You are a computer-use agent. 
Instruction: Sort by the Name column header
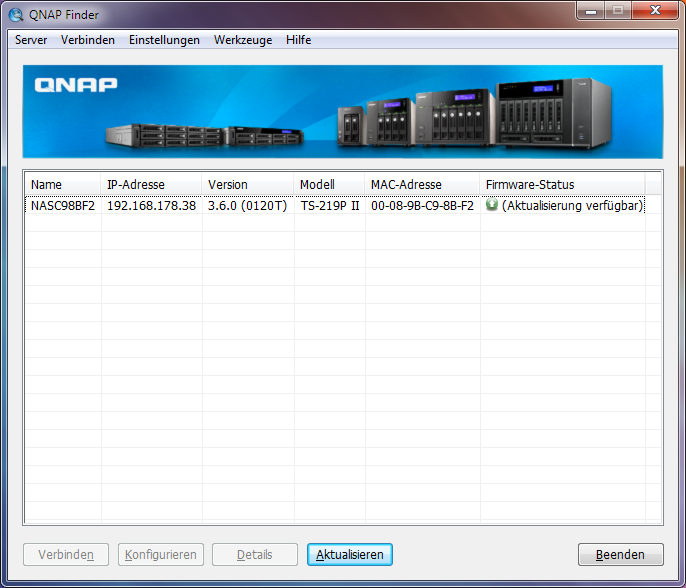[x=63, y=184]
